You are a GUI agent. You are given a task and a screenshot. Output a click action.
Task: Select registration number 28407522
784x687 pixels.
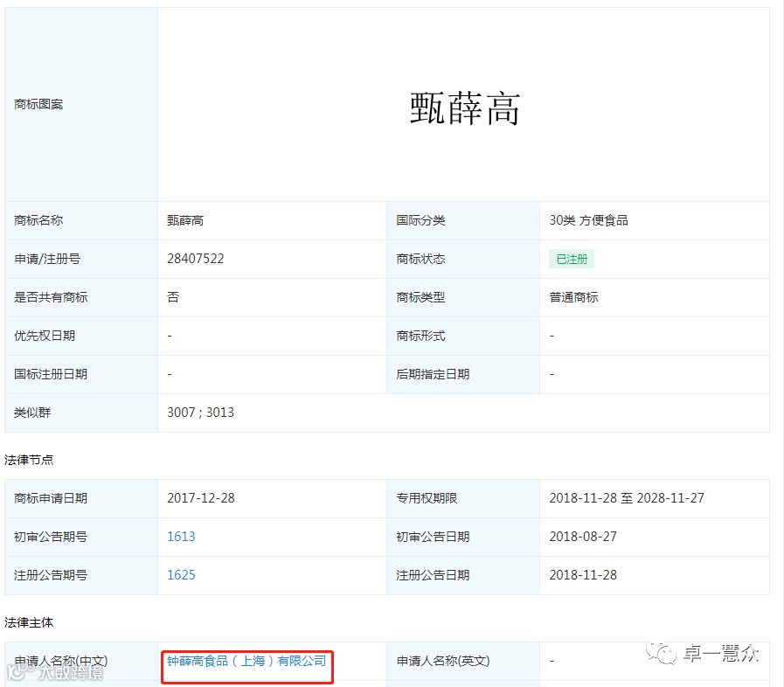196,259
